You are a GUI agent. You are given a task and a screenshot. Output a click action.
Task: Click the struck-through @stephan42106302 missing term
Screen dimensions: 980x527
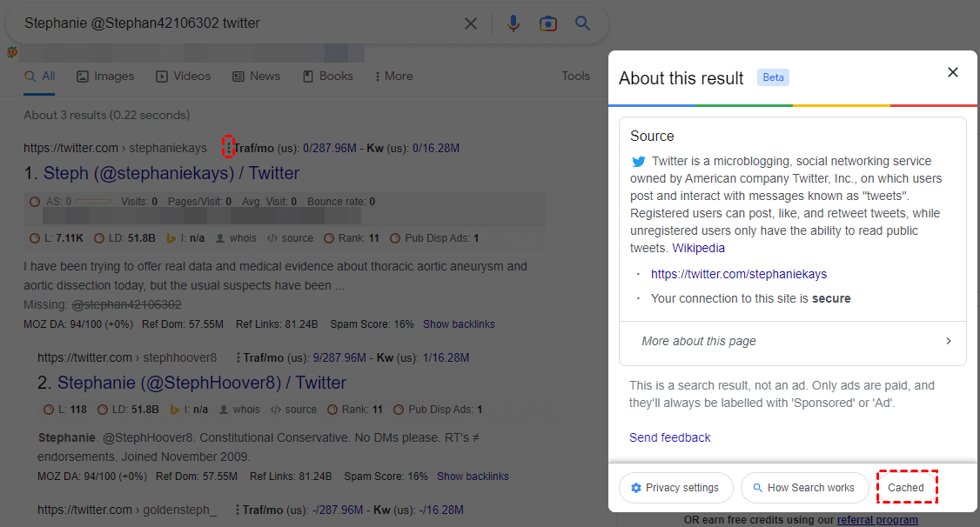point(126,304)
